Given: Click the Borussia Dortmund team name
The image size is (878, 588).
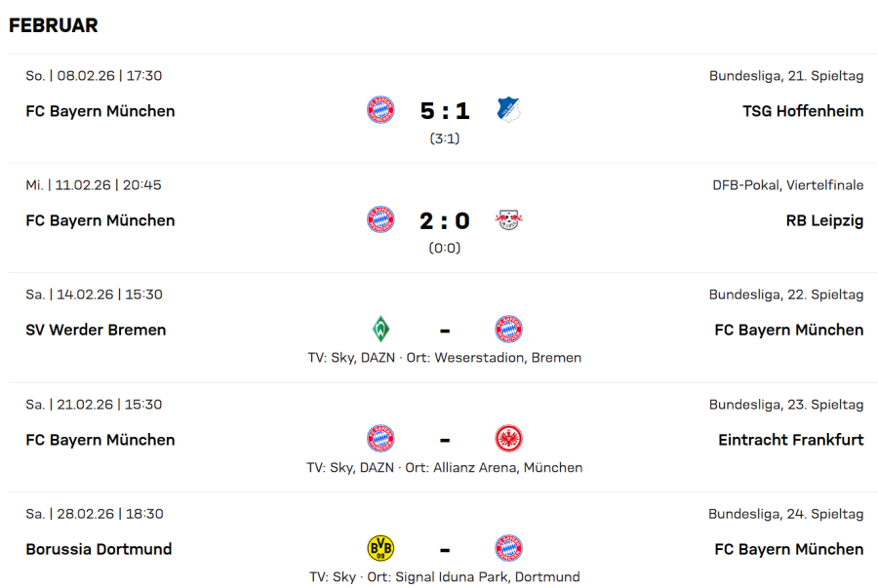Looking at the screenshot, I should tap(99, 549).
